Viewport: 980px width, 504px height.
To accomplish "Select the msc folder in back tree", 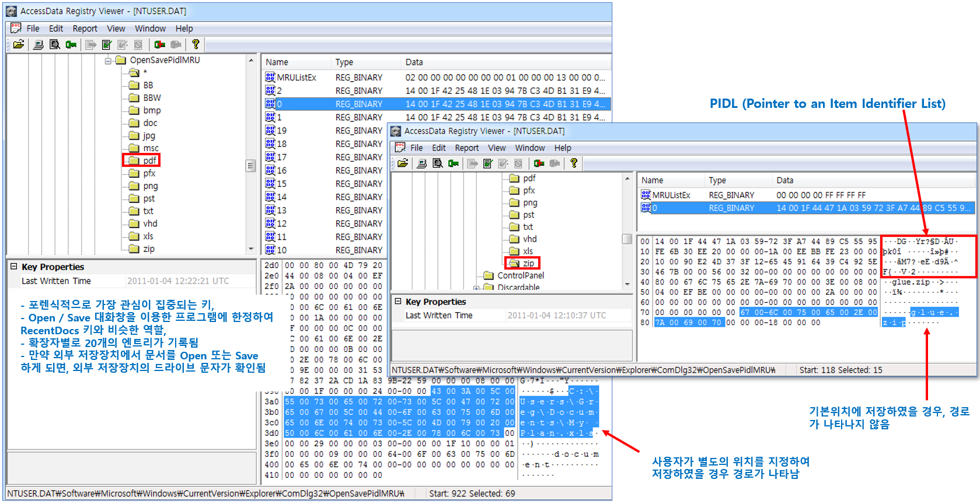I will (x=144, y=148).
